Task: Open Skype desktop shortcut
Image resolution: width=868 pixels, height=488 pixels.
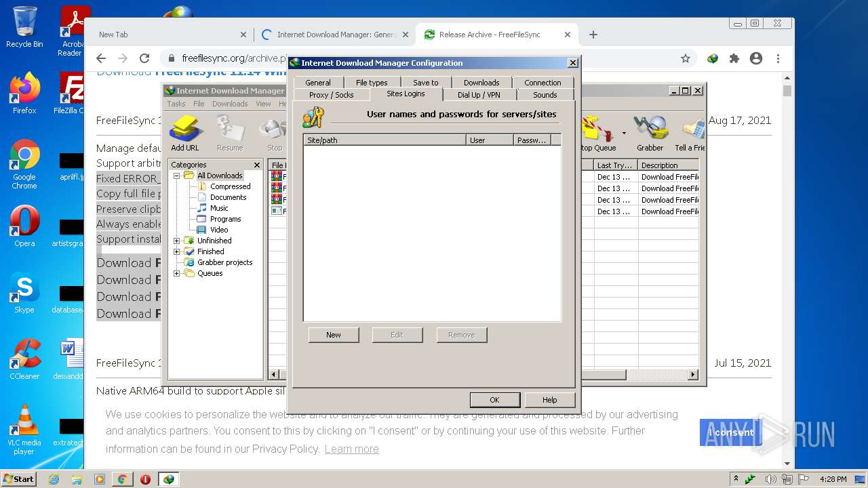Action: coord(24,293)
